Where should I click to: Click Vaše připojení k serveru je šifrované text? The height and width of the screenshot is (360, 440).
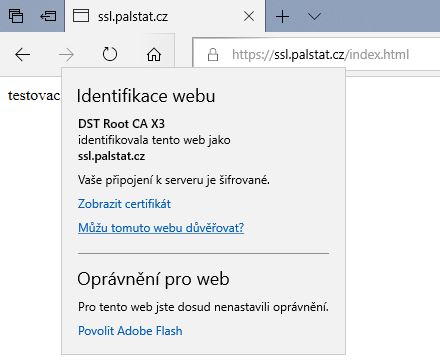pos(174,180)
